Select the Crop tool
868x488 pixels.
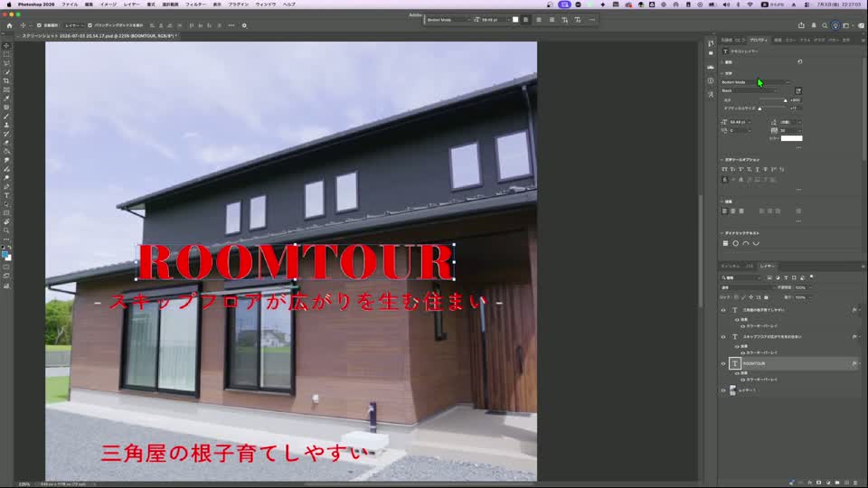coord(6,80)
